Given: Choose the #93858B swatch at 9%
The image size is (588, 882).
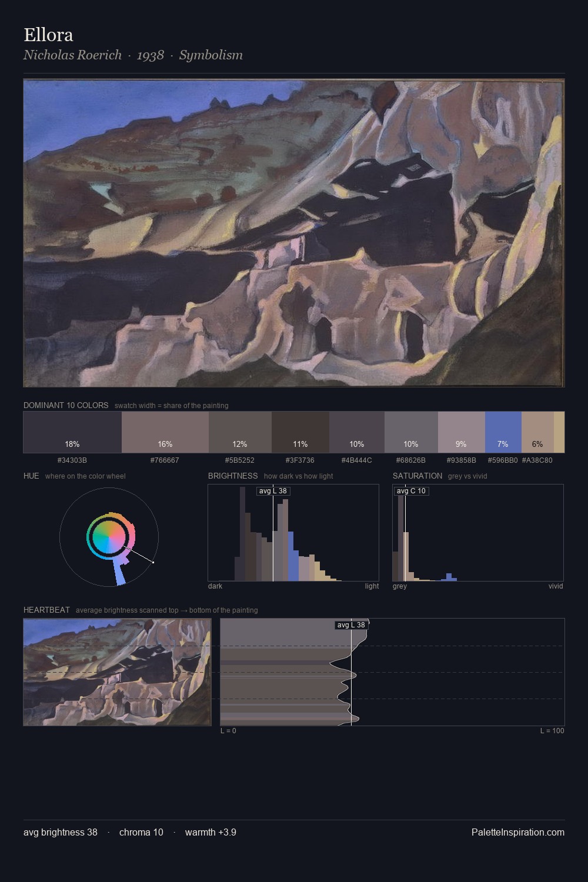Looking at the screenshot, I should click(x=462, y=432).
